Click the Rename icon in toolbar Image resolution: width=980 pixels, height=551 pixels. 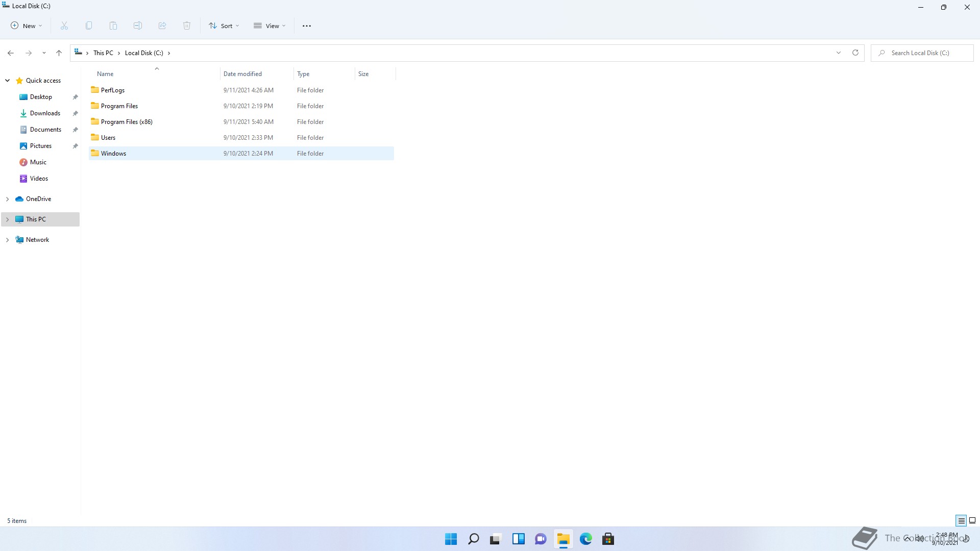point(138,26)
